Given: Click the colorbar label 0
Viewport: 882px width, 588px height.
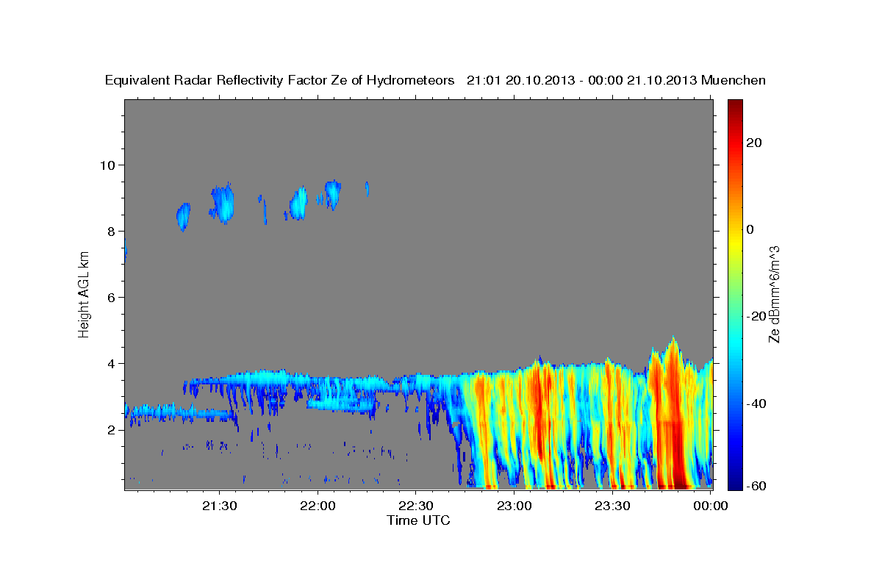Looking at the screenshot, I should (750, 229).
